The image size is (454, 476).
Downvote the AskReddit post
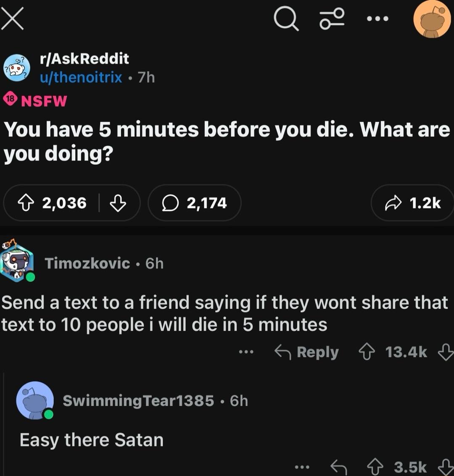118,203
